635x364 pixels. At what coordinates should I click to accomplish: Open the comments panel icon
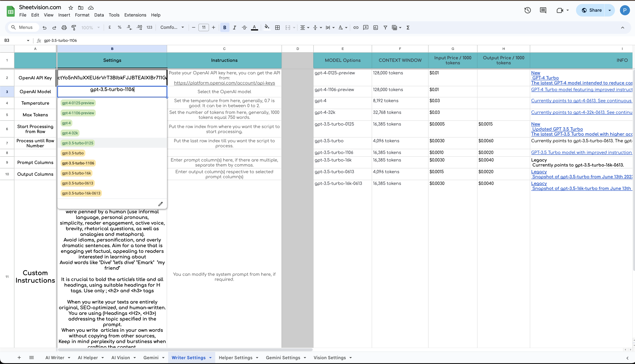point(543,10)
